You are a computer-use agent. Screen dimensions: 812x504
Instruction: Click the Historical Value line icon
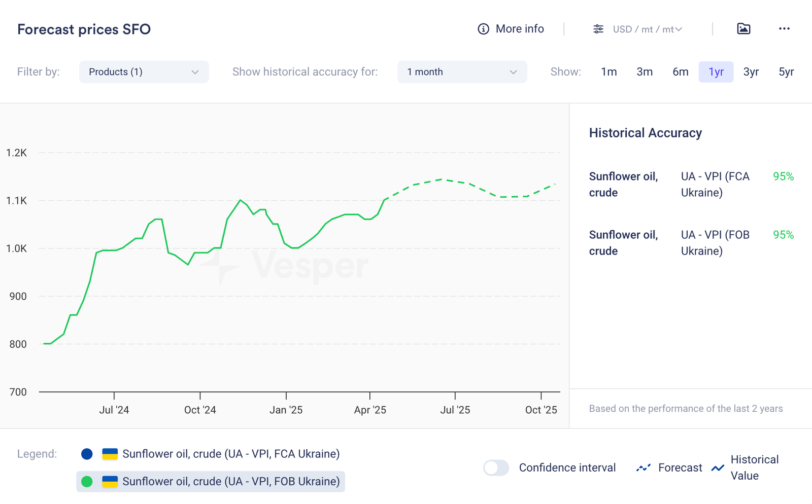pyautogui.click(x=718, y=467)
